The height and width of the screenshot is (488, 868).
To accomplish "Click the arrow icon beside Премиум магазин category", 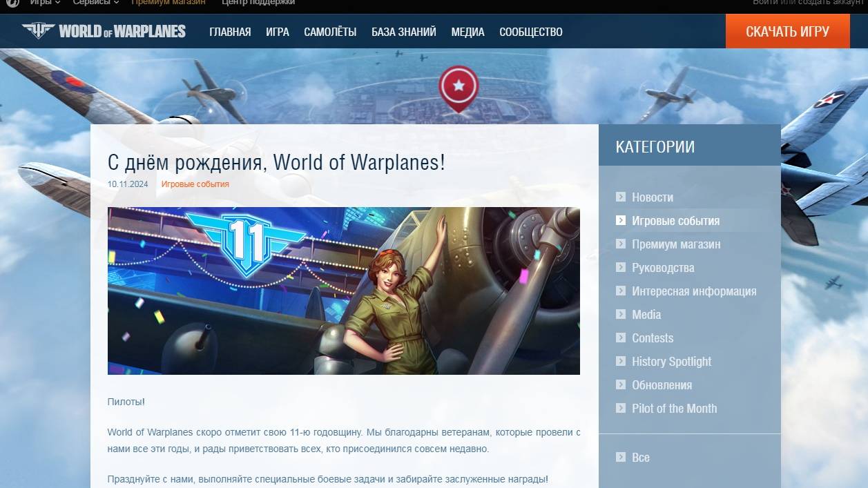I will [x=621, y=244].
